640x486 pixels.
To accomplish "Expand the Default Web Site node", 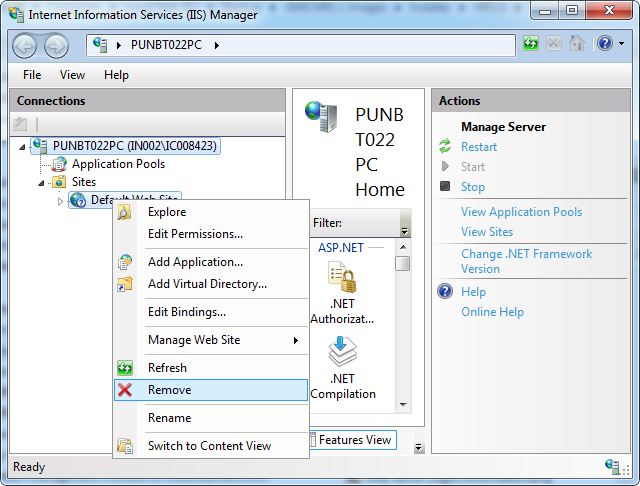I will tap(60, 201).
